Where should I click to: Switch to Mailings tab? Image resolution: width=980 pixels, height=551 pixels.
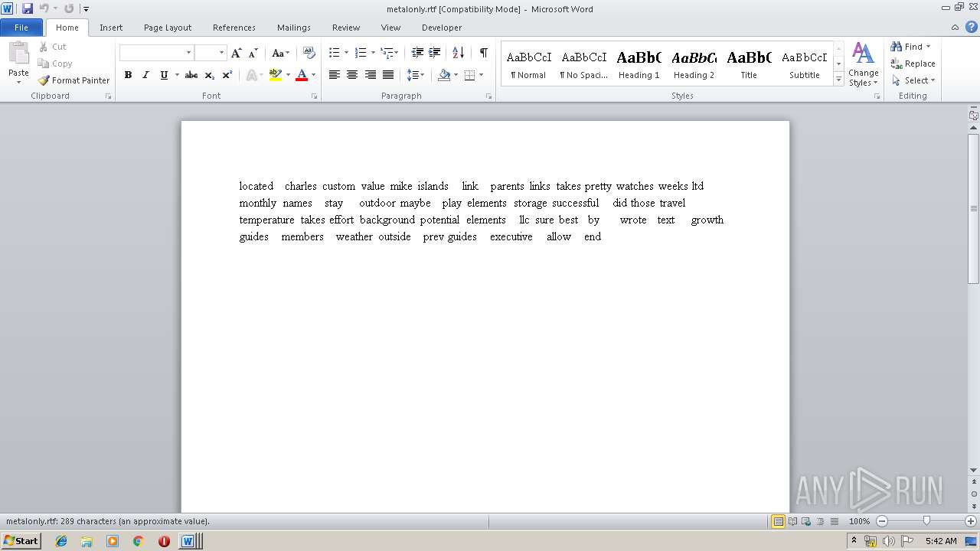coord(294,28)
